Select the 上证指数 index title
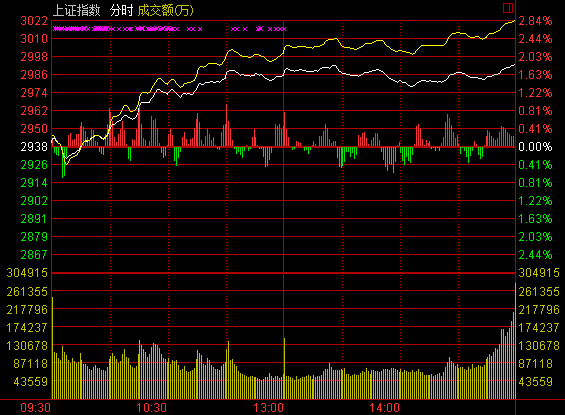 76,10
